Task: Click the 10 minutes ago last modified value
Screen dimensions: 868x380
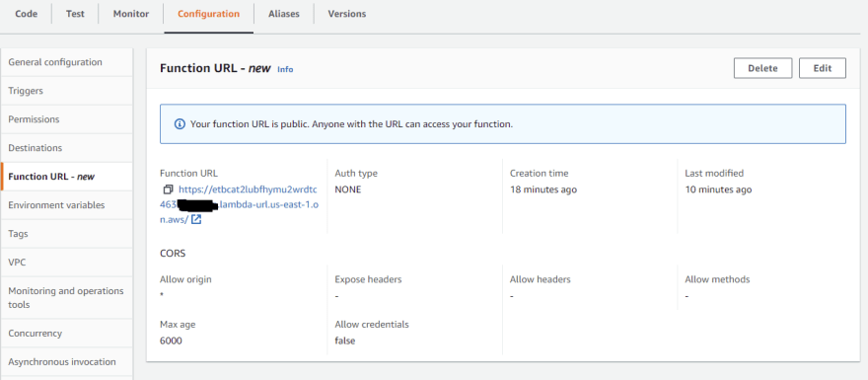Action: (718, 190)
